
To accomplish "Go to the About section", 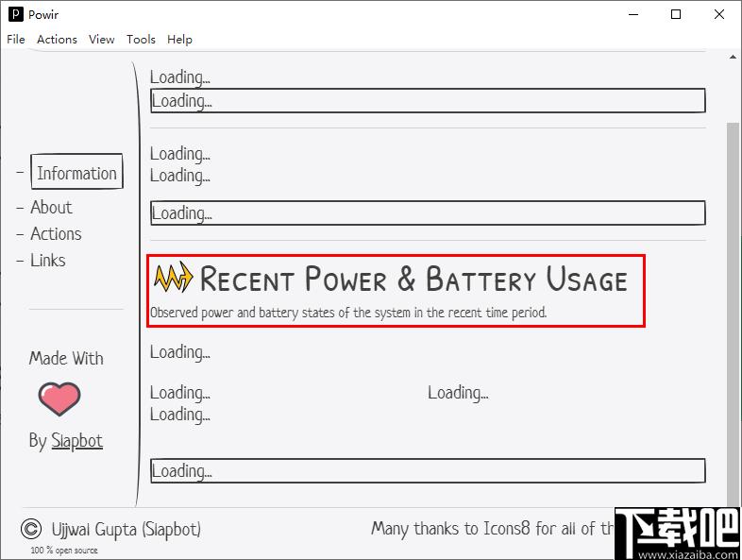I will pyautogui.click(x=51, y=208).
